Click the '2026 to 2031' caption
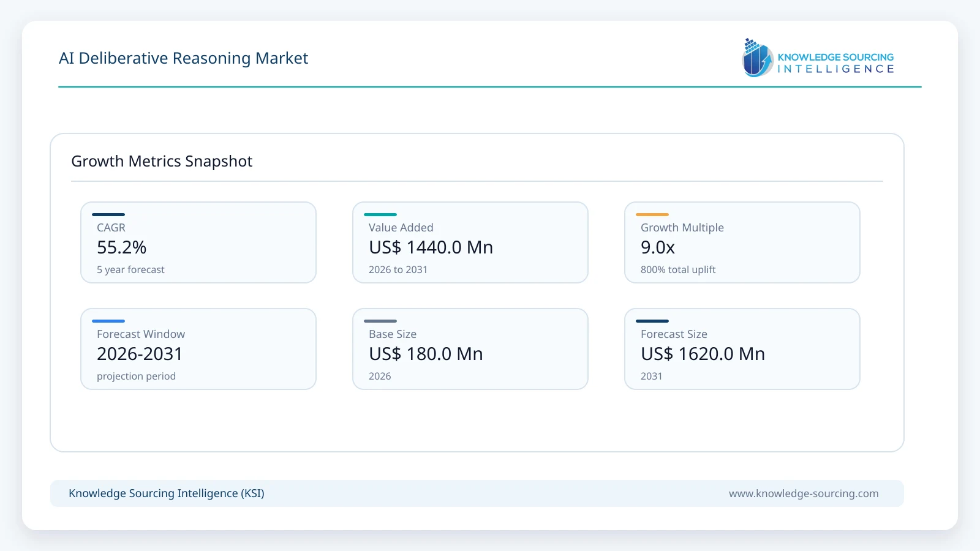 [398, 270]
